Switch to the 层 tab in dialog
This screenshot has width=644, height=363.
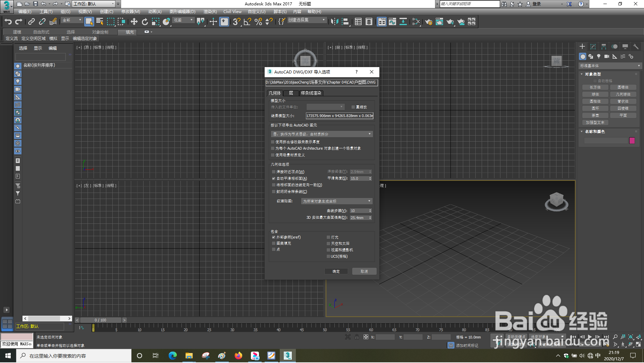(291, 93)
